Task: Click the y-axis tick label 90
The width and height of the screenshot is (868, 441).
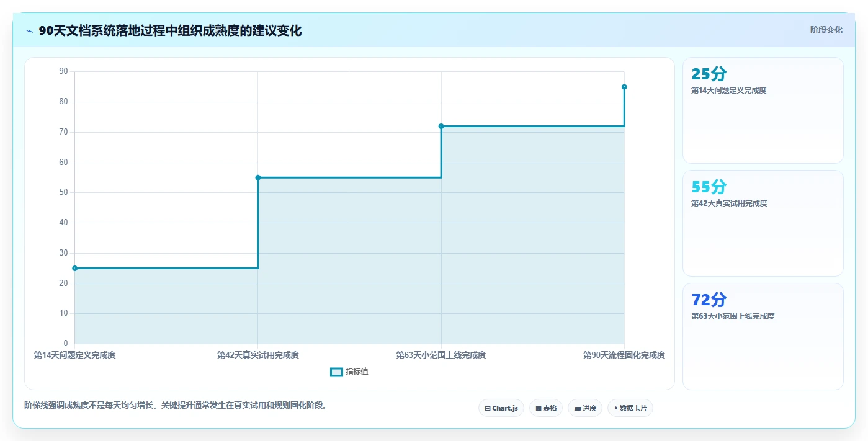Action: click(63, 71)
